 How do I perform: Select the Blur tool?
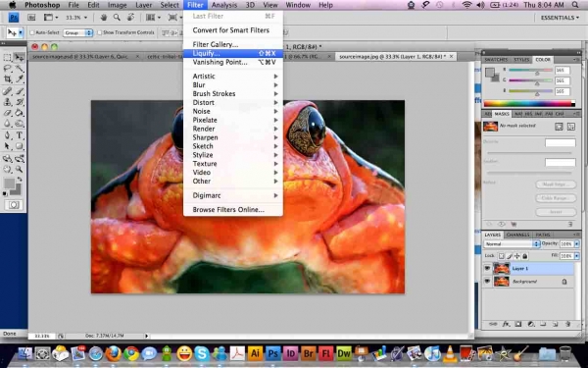coord(7,124)
